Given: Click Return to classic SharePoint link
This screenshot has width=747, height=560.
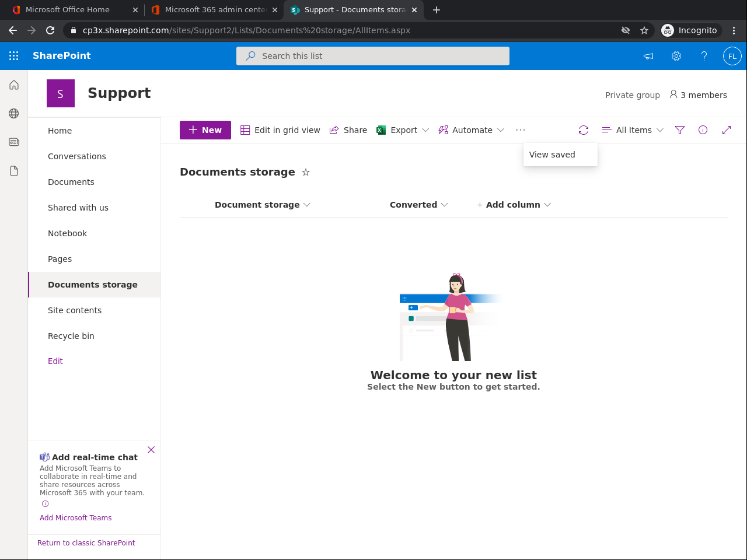Looking at the screenshot, I should click(86, 543).
